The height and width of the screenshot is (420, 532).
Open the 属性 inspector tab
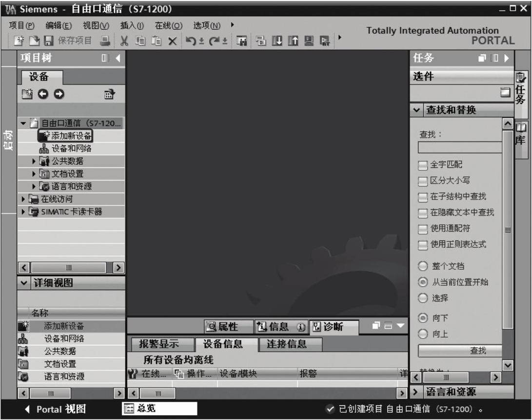pyautogui.click(x=228, y=327)
